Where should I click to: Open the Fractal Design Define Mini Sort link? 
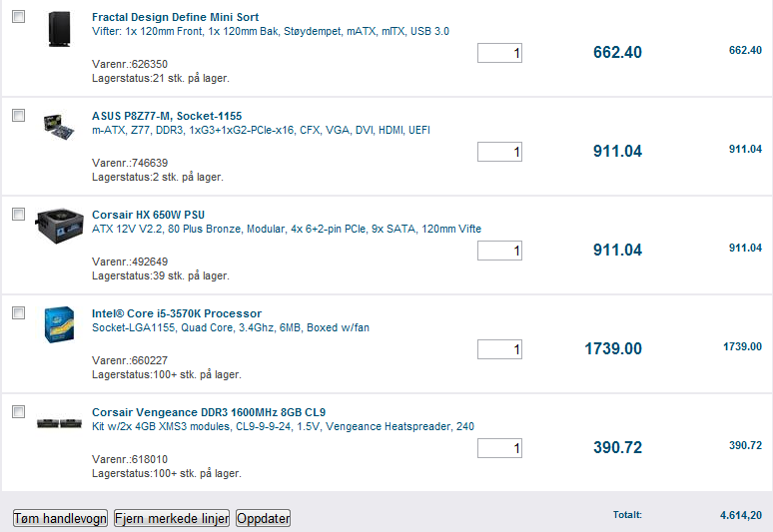coord(175,17)
